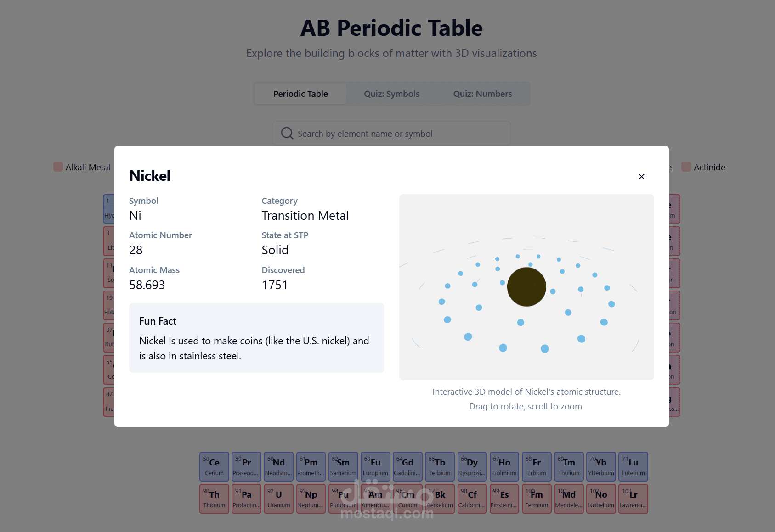The image size is (775, 532).
Task: Open details for Lawrencium
Action: pyautogui.click(x=633, y=498)
